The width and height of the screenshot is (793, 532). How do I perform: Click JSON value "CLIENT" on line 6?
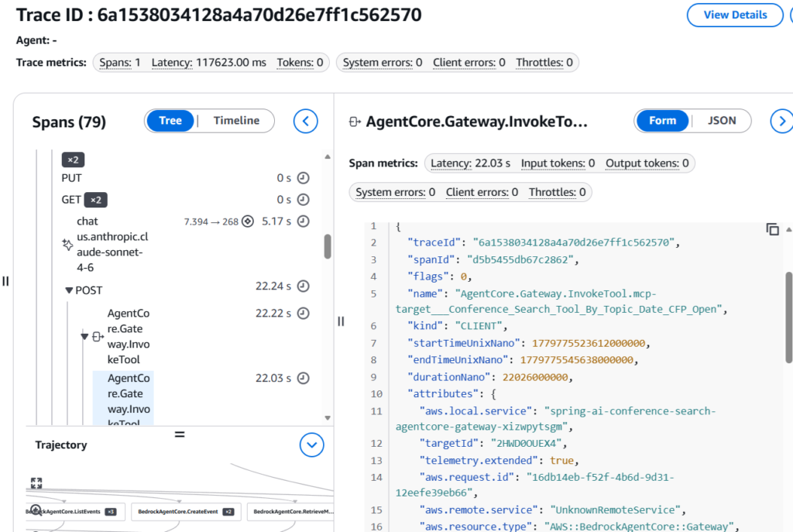(x=479, y=326)
